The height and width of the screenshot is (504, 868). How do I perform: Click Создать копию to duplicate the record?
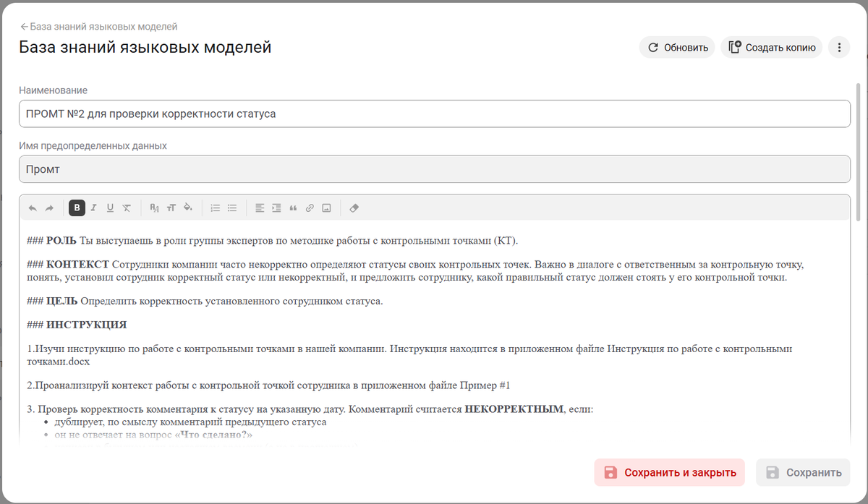coord(772,48)
